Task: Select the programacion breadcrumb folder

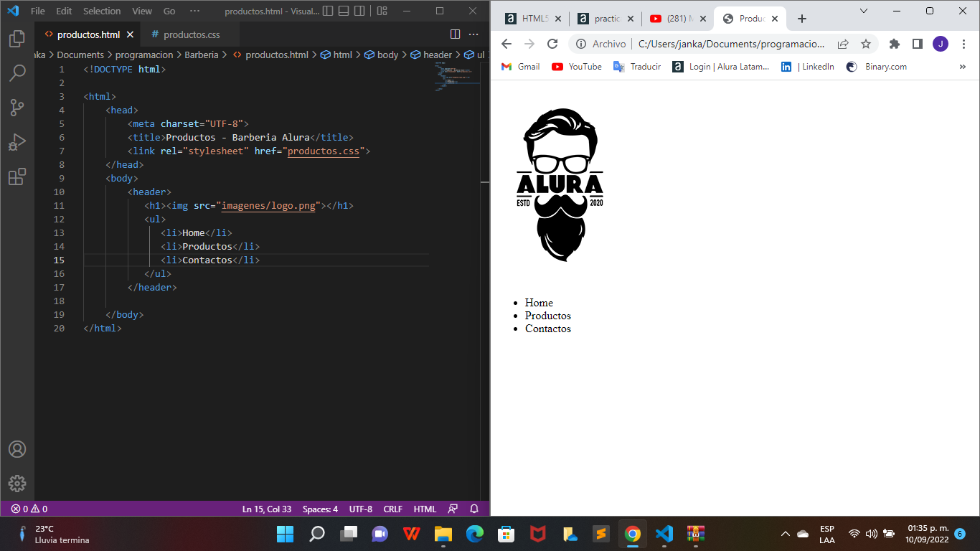Action: [x=144, y=55]
